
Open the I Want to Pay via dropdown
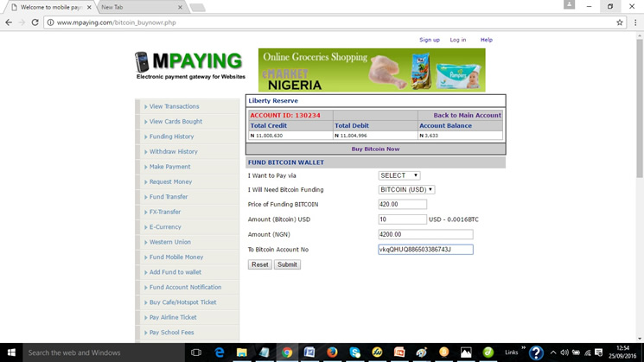coord(399,175)
